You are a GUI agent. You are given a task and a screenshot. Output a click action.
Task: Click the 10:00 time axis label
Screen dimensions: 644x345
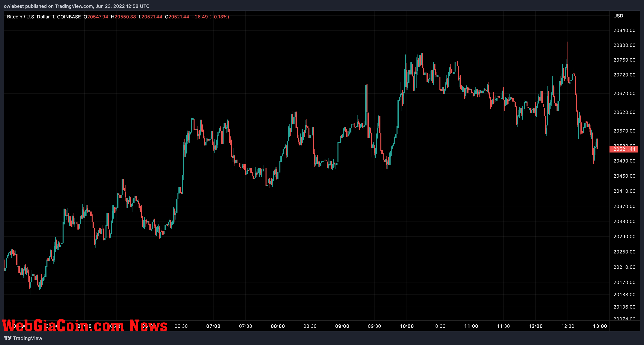407,326
